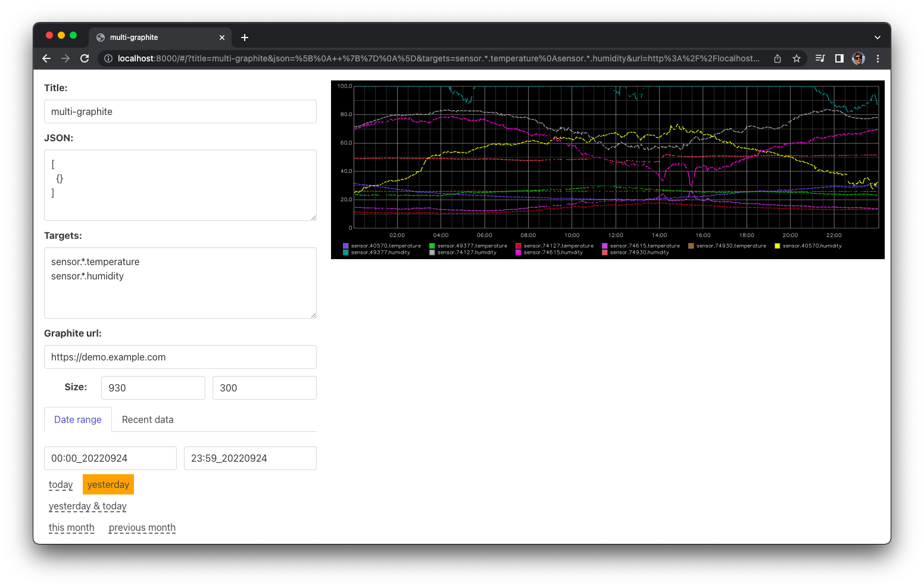The width and height of the screenshot is (924, 588).
Task: Click the Size: label
Action: coord(76,387)
